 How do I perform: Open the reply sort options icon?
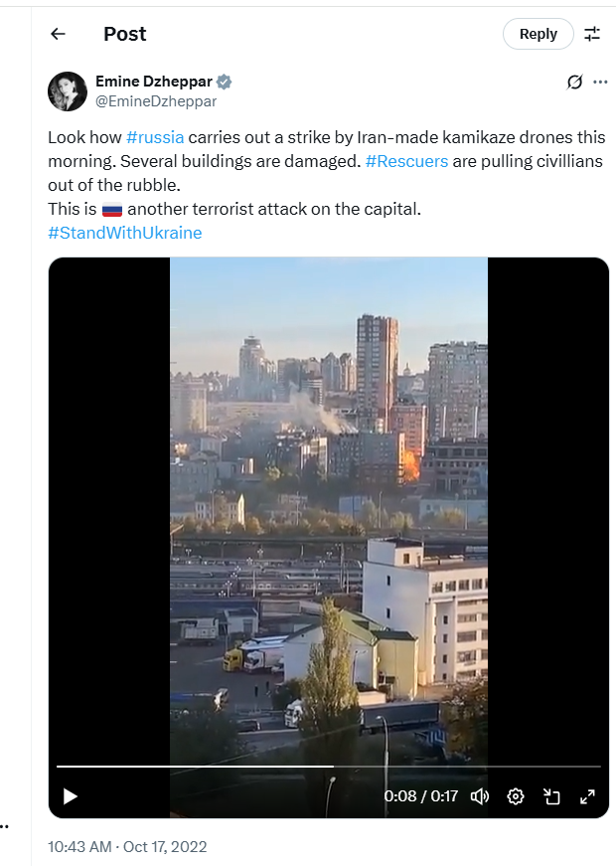coord(592,34)
